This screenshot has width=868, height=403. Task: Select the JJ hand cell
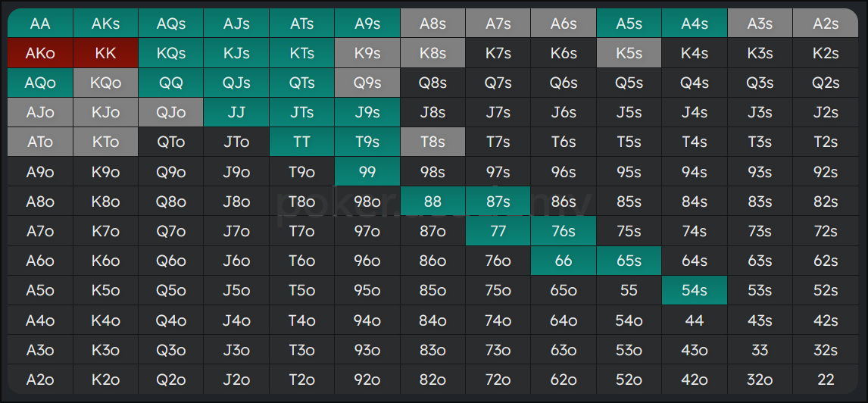(236, 112)
